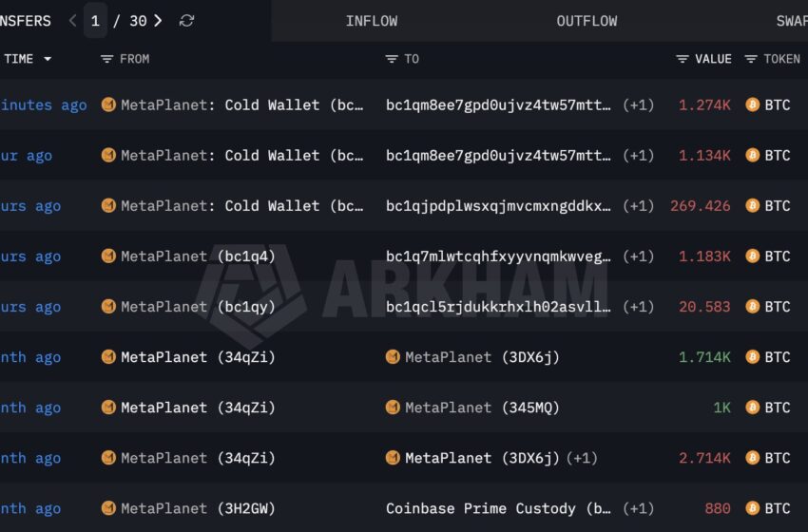Click MetaPlanet icon in 1.274K BTC row
Screen dimensions: 808x532
[108, 104]
